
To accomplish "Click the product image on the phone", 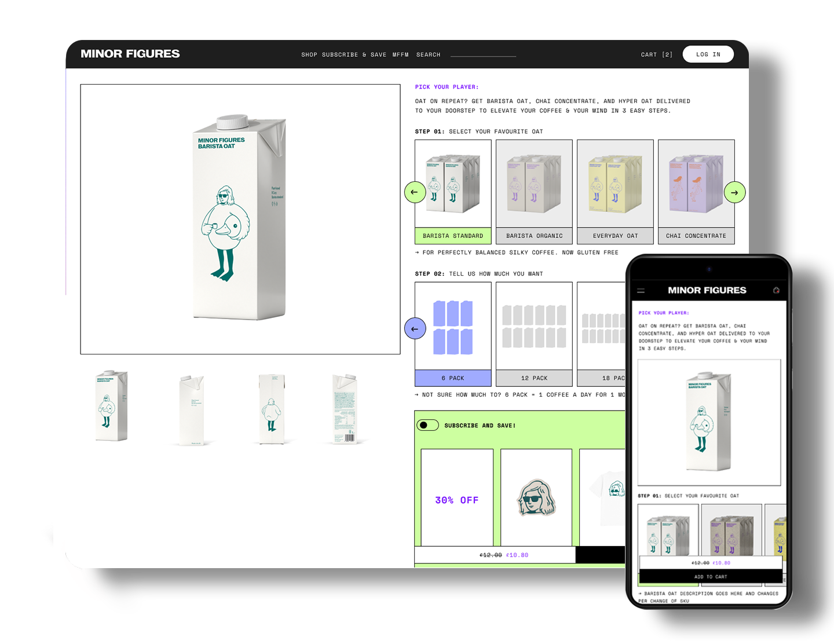I will [x=709, y=422].
